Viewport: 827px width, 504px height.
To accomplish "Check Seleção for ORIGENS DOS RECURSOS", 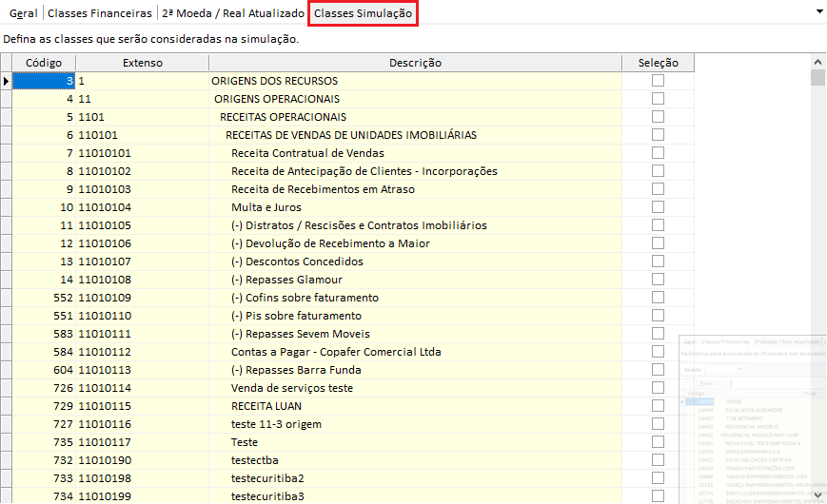I will [658, 81].
